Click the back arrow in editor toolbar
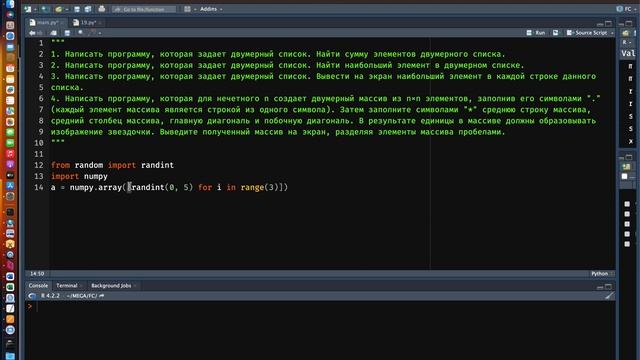640x360 pixels. coord(32,33)
